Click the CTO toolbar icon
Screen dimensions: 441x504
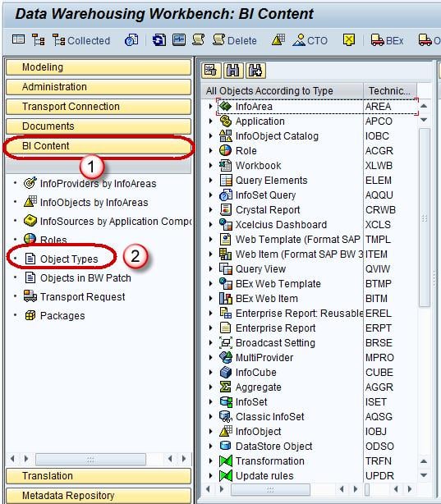click(310, 40)
